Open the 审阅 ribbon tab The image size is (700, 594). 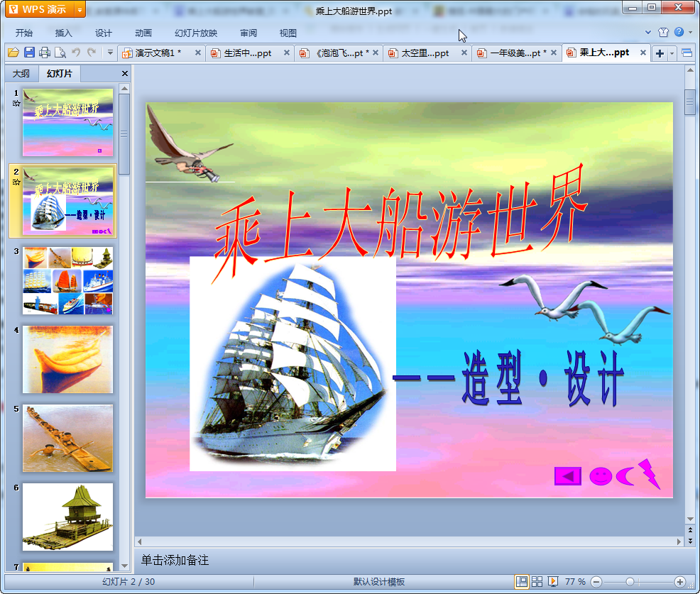[x=248, y=33]
